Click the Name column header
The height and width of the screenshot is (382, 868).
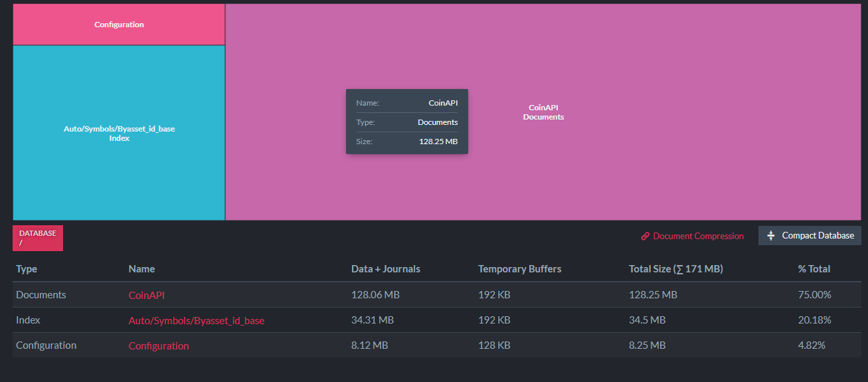[x=141, y=269]
